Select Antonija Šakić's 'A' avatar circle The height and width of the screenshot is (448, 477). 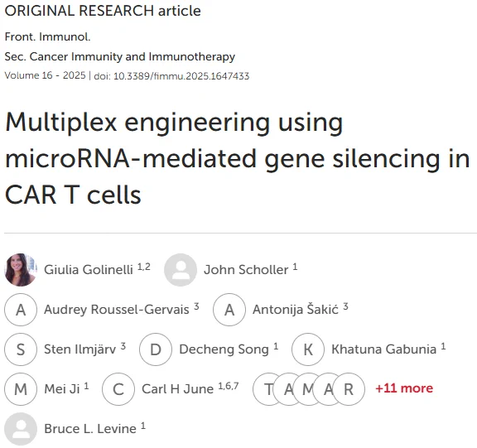(229, 310)
